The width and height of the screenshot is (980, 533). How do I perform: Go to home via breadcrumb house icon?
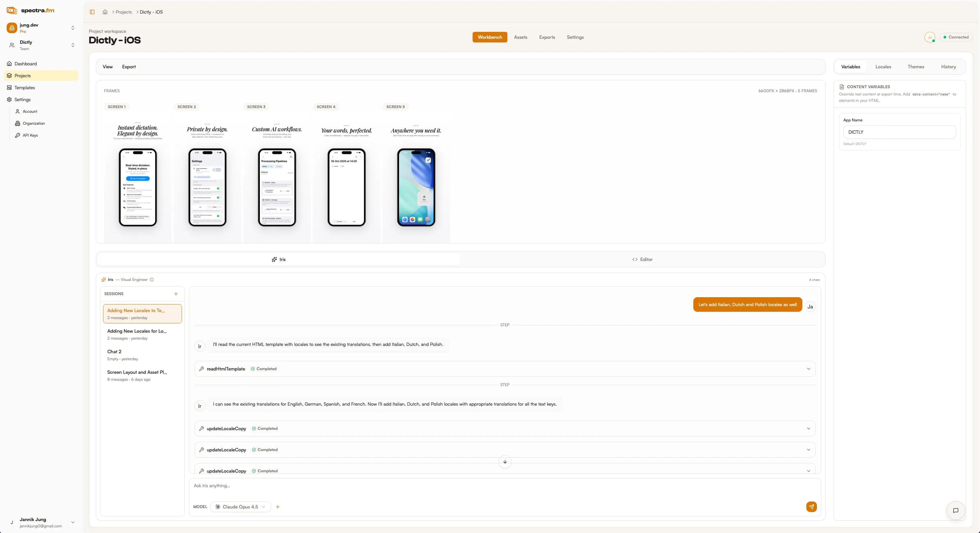pyautogui.click(x=105, y=12)
